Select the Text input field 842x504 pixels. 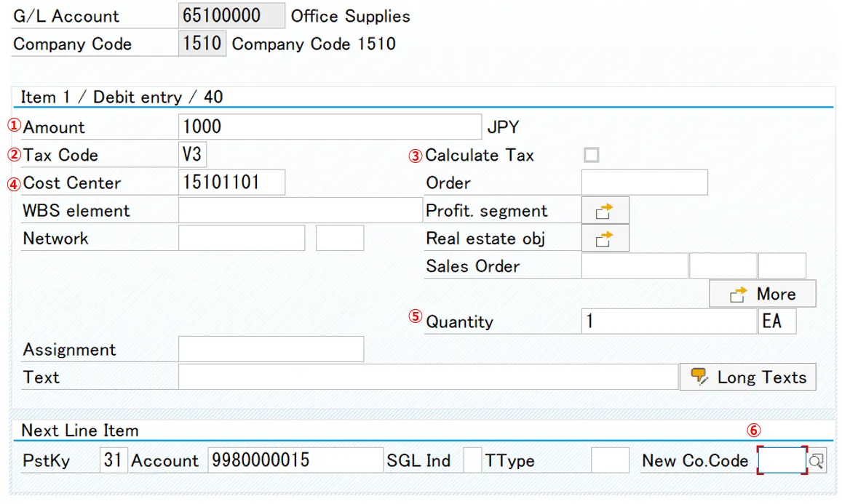pos(429,377)
